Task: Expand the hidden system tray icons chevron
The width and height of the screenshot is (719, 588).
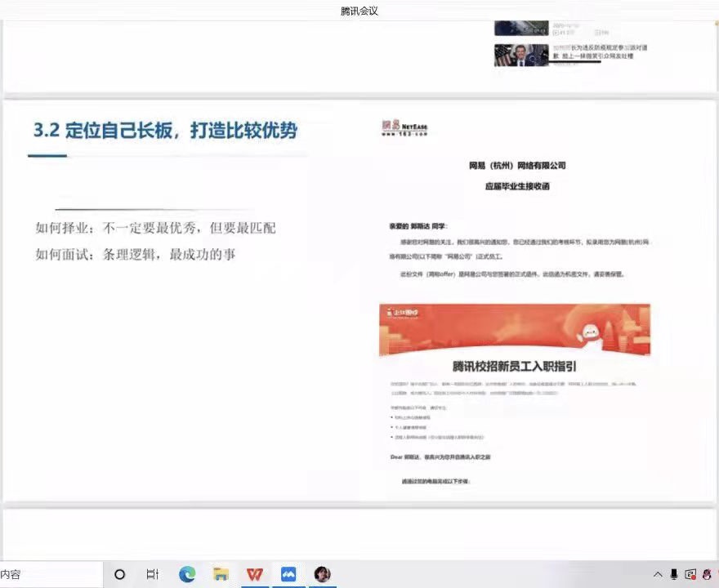Action: click(658, 574)
